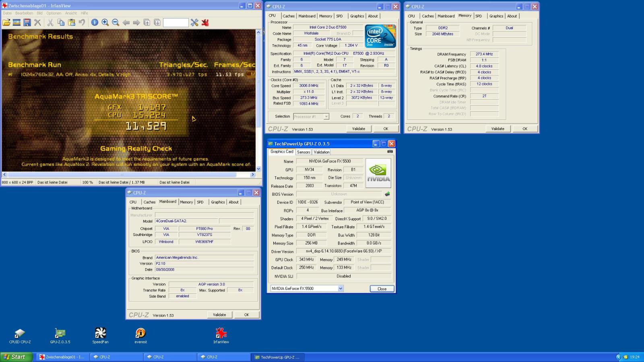This screenshot has width=644, height=362.
Task: Go to next file with right arrow
Action: click(x=136, y=23)
